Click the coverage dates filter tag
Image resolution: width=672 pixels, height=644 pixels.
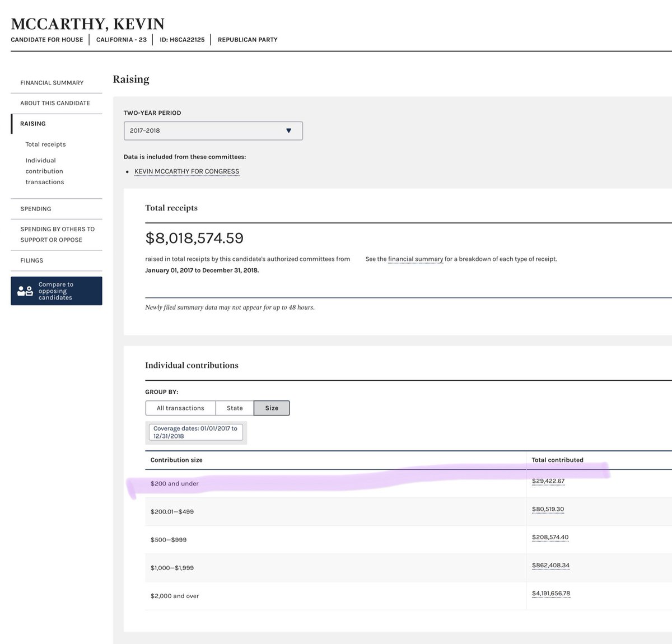195,432
